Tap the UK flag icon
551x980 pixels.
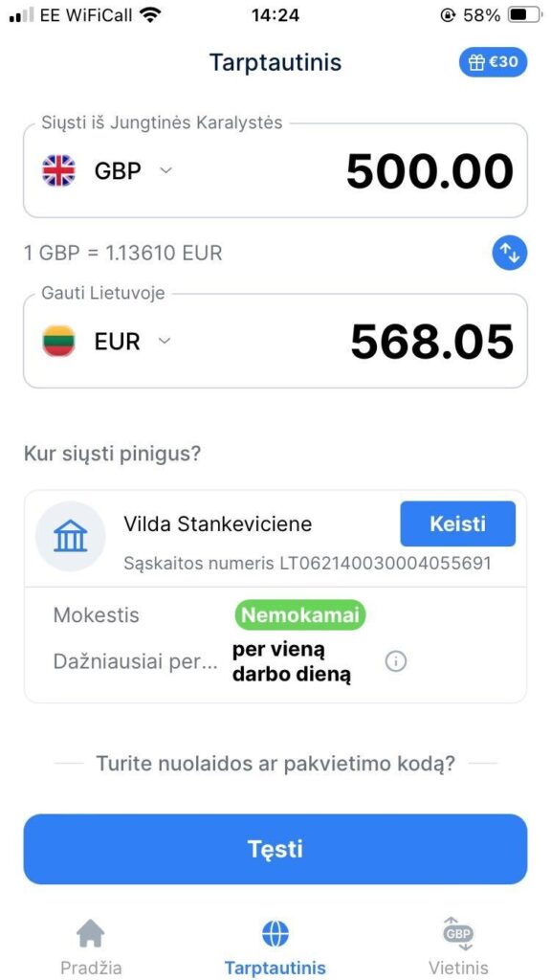pos(58,170)
